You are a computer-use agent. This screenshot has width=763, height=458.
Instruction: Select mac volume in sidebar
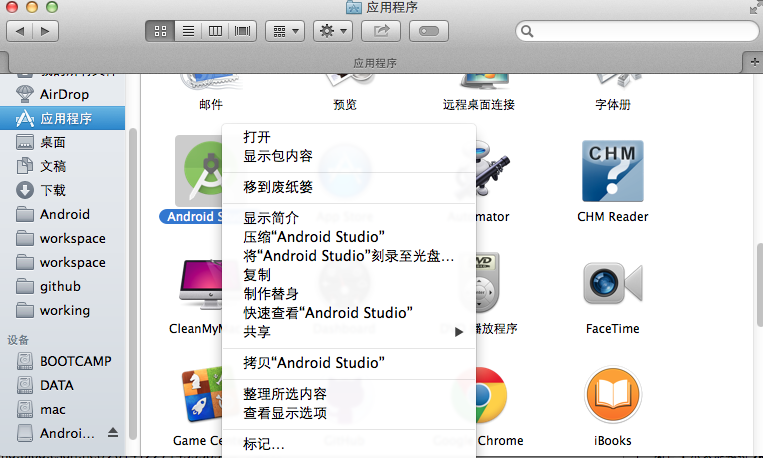pyautogui.click(x=62, y=409)
